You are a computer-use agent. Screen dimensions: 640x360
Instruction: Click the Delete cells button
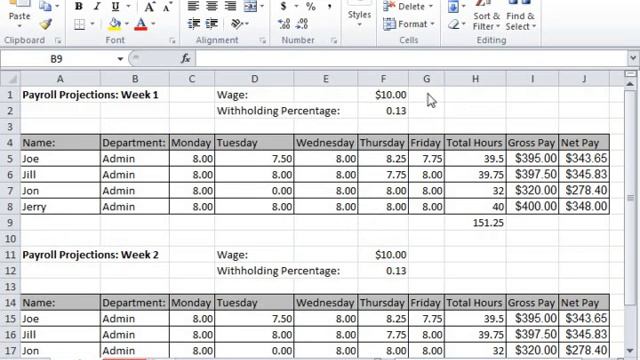click(408, 6)
